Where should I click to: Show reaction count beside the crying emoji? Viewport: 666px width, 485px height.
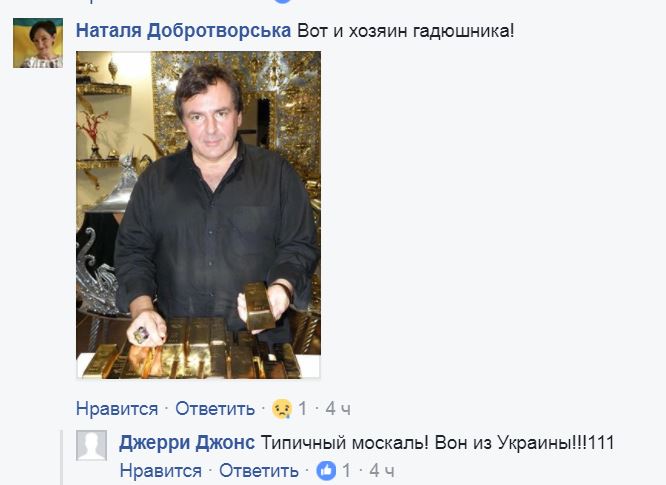point(302,409)
